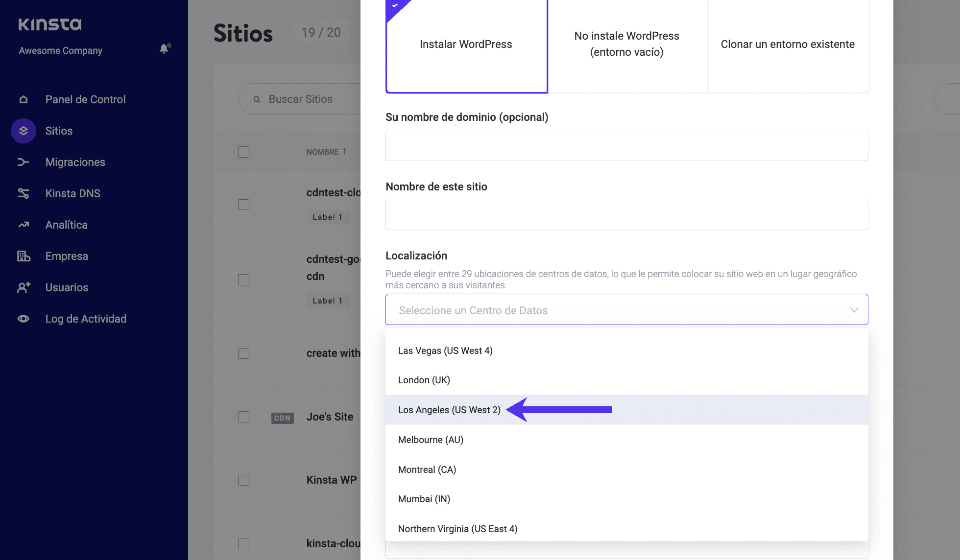
Task: Check the Joe's Site row checkbox
Action: [243, 417]
